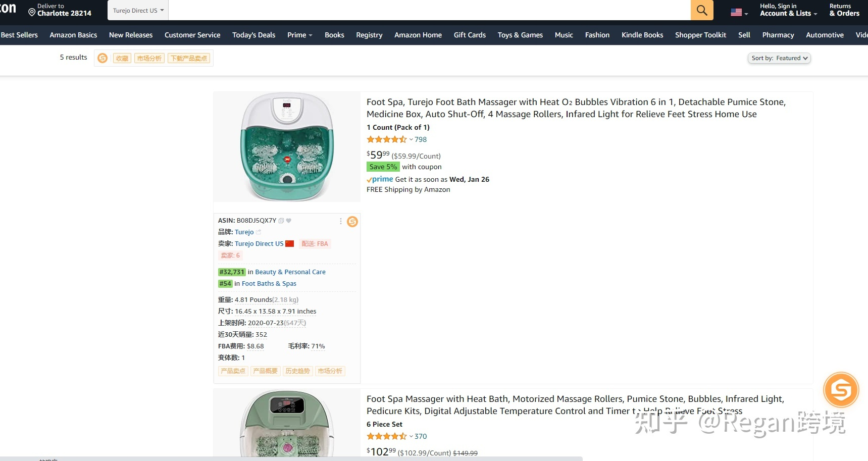Click the Prime logo on the delivery line
Viewport: 868px width, 461px height.
379,179
